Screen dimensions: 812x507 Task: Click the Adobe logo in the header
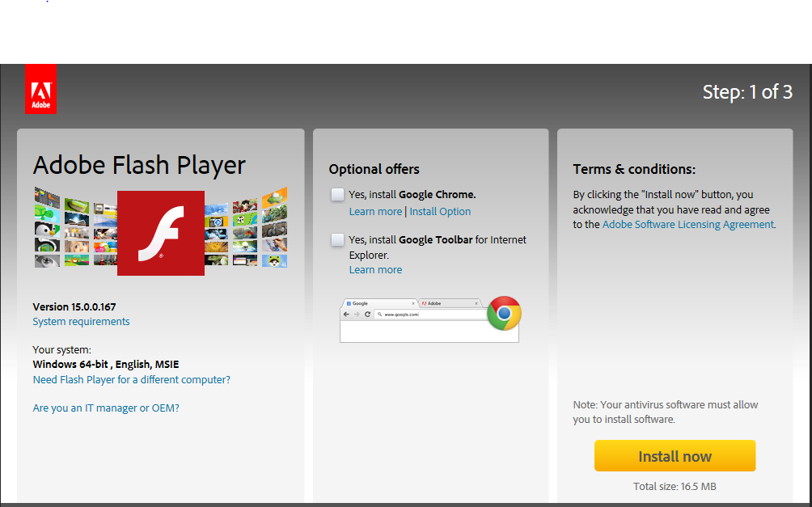(x=40, y=88)
